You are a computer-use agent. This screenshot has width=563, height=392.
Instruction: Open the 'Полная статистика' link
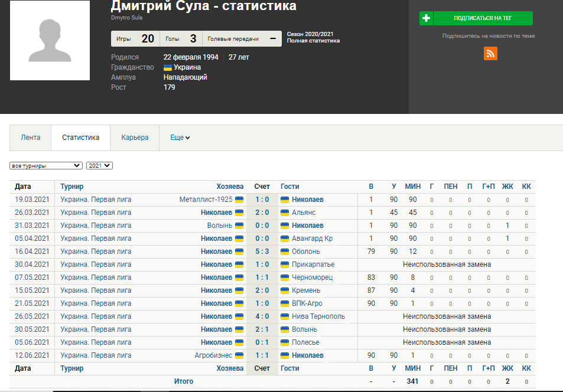(x=313, y=41)
